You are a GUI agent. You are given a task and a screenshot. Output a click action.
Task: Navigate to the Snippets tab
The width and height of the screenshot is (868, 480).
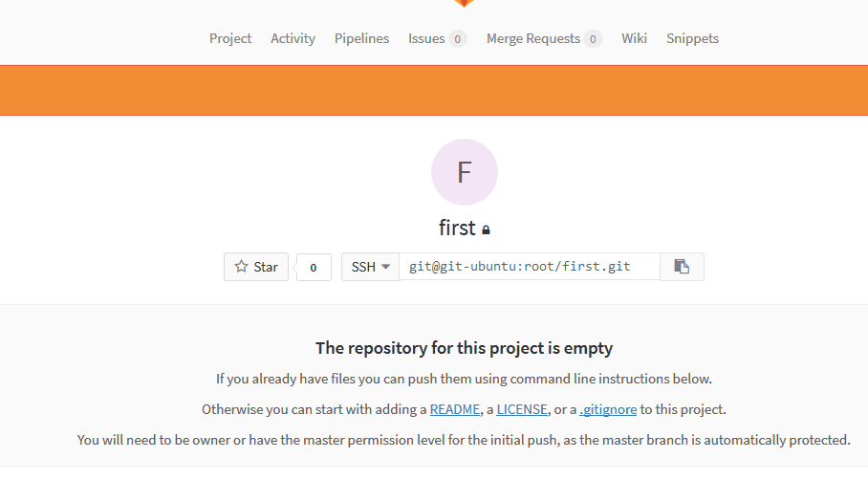tap(692, 39)
